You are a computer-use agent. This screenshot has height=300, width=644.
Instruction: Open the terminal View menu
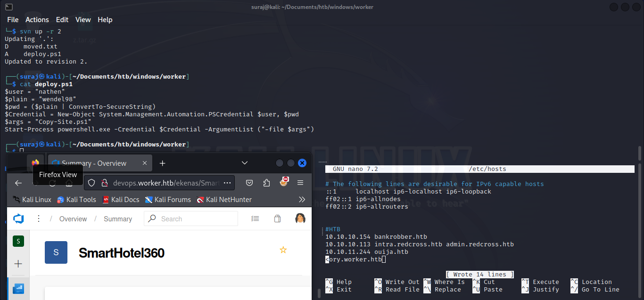point(83,20)
